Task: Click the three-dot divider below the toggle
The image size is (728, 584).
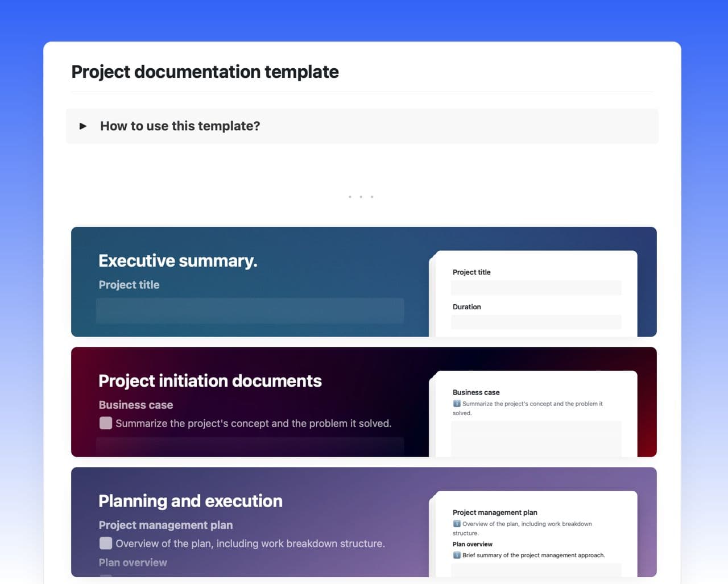Action: pyautogui.click(x=361, y=197)
